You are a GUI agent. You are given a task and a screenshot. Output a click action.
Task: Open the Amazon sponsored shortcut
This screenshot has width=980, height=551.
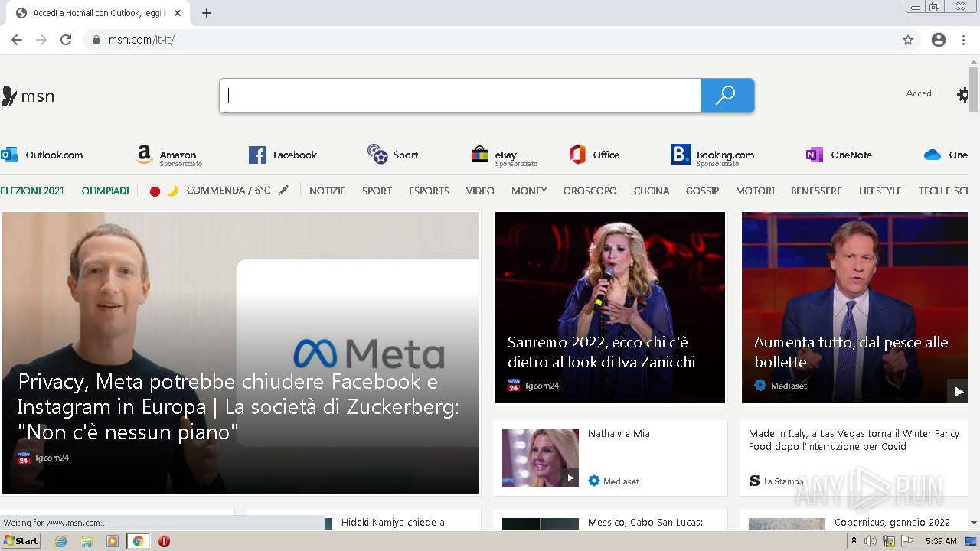point(169,155)
